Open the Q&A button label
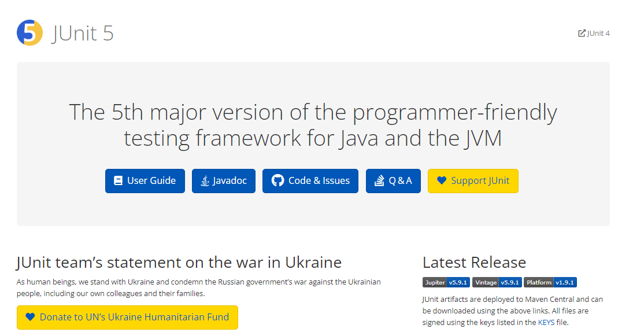644x336 pixels. [x=401, y=181]
